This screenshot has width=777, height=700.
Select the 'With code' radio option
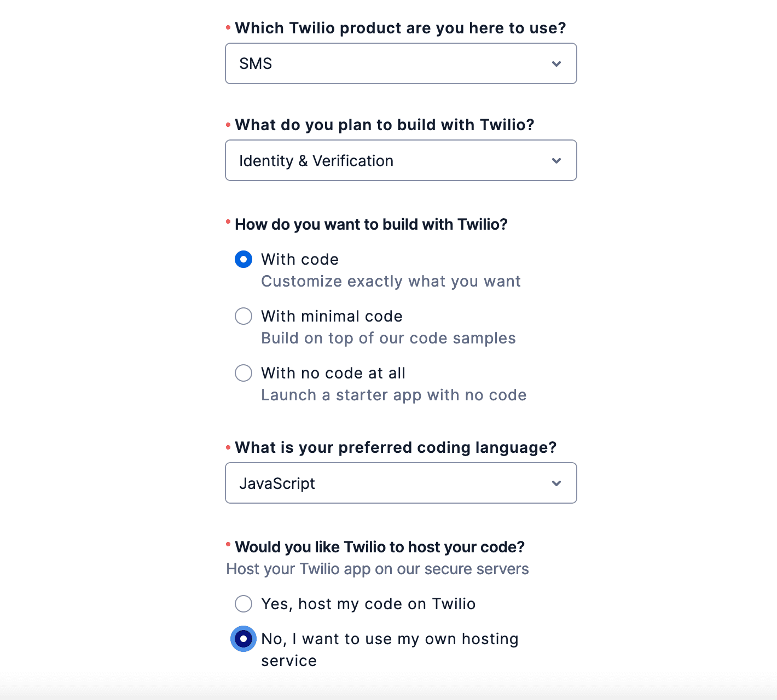pos(243,259)
